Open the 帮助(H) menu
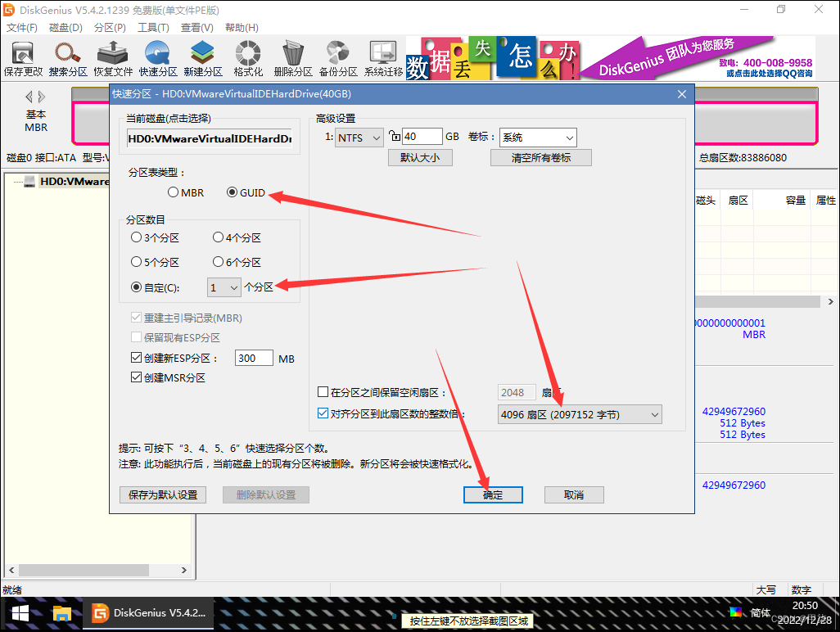Screen dimensions: 840x632 tap(242, 27)
